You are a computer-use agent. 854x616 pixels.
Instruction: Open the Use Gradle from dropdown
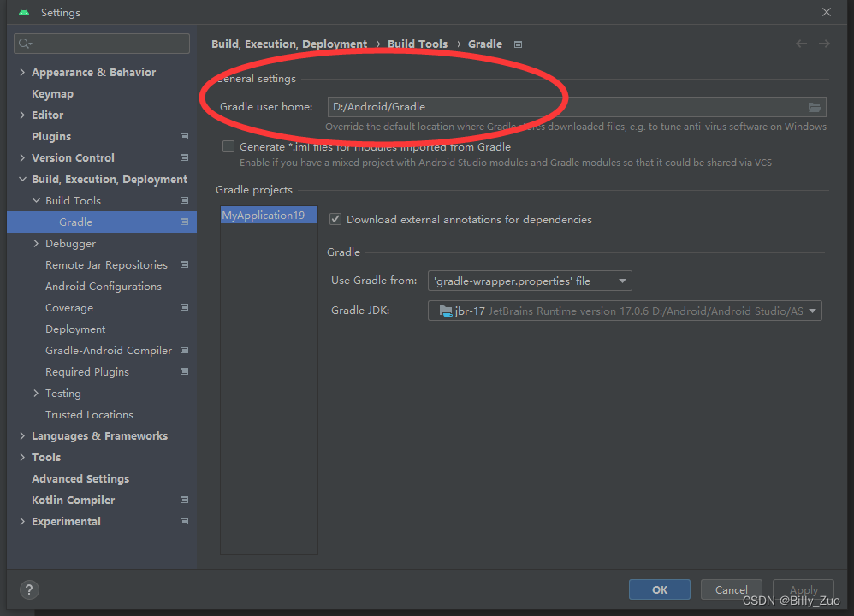530,281
